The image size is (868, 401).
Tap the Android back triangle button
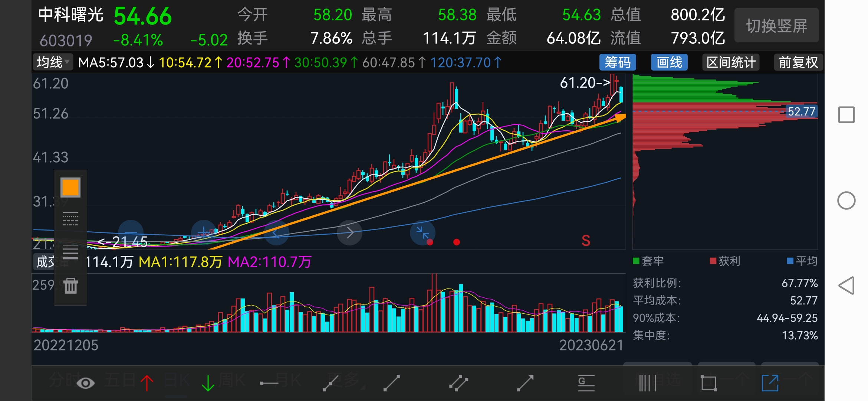tap(846, 286)
